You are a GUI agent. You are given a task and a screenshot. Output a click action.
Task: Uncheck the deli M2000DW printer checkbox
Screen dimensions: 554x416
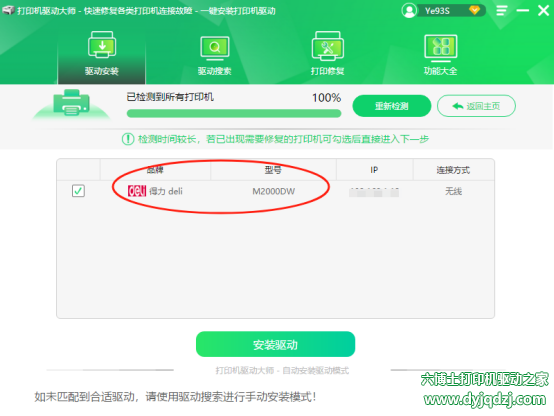point(78,191)
